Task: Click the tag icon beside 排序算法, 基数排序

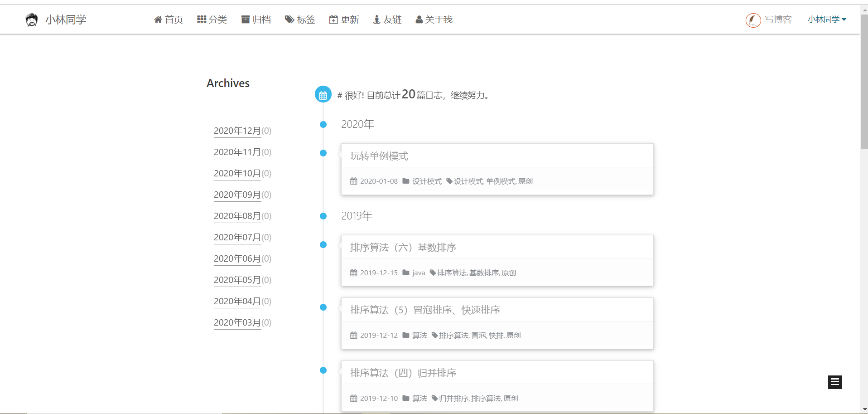Action: pyautogui.click(x=433, y=273)
